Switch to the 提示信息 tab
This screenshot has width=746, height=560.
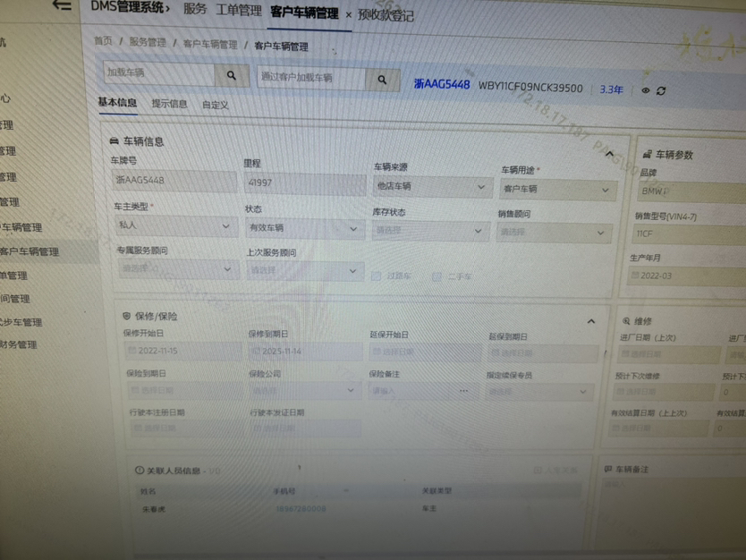[x=169, y=104]
